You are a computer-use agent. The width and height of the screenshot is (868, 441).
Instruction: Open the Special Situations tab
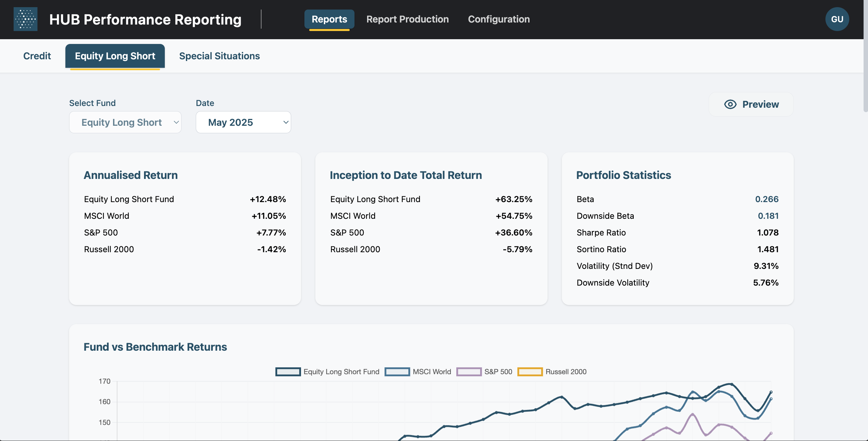click(x=219, y=56)
